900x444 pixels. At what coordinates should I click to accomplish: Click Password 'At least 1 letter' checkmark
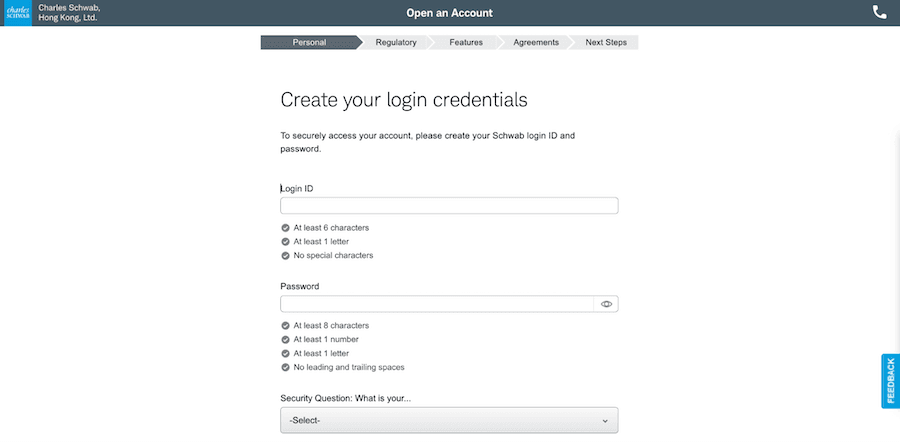[286, 353]
